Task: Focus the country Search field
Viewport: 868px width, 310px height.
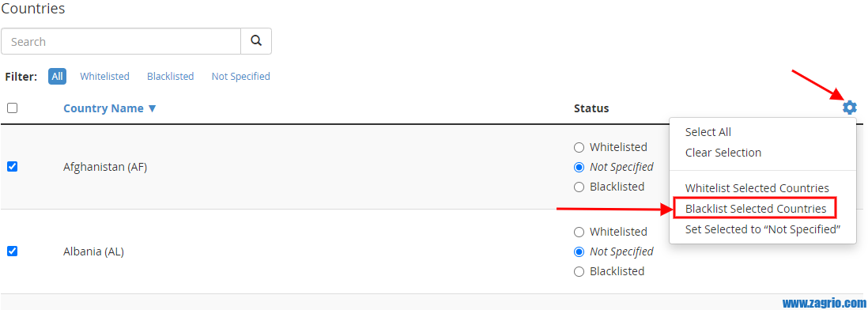Action: [x=121, y=41]
